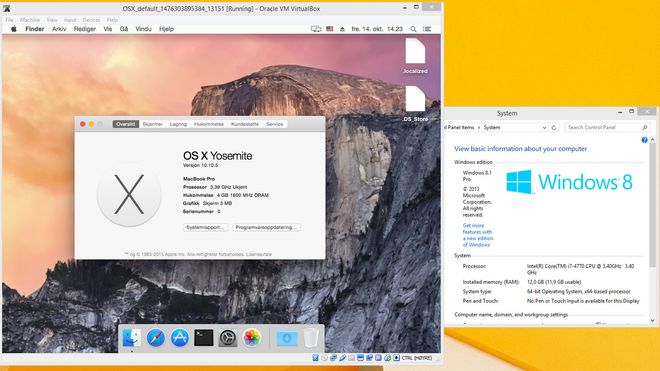The height and width of the screenshot is (371, 660).
Task: Open the Downloads folder in dock
Action: (x=287, y=338)
